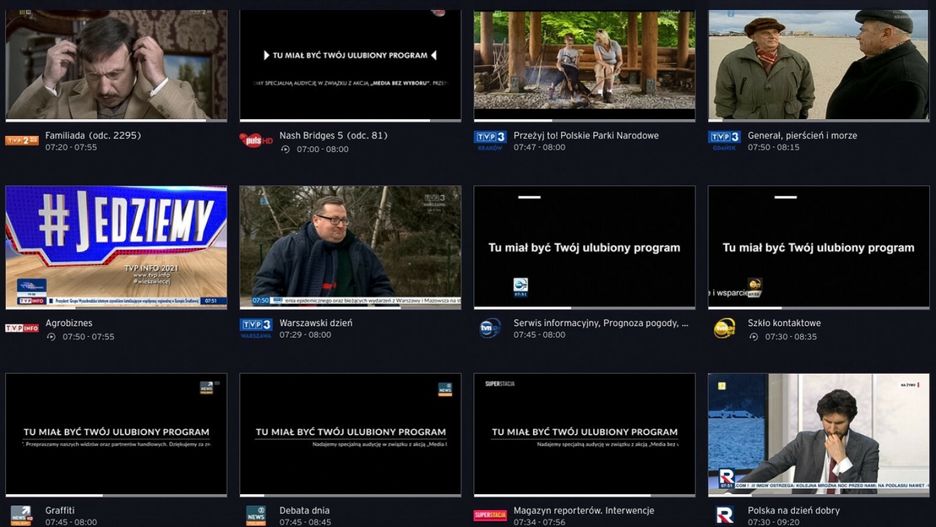
Task: Open the Superstacja channel logo
Action: (490, 515)
